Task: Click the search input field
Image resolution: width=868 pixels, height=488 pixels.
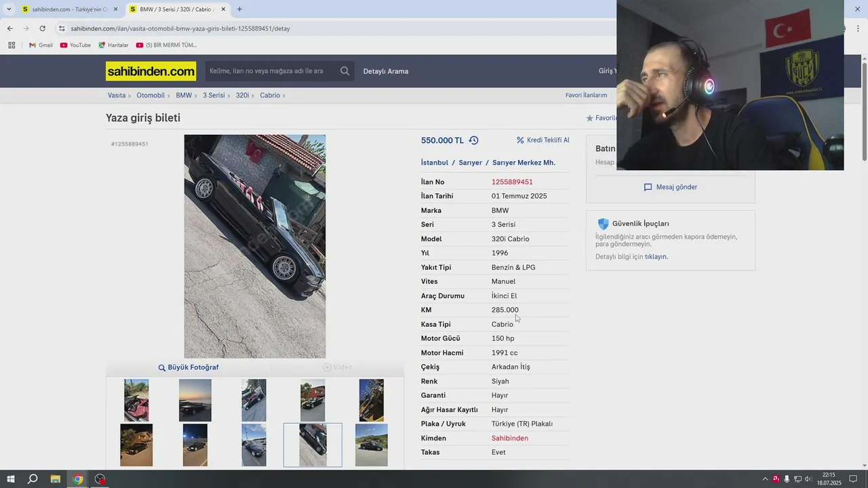Action: coord(271,71)
